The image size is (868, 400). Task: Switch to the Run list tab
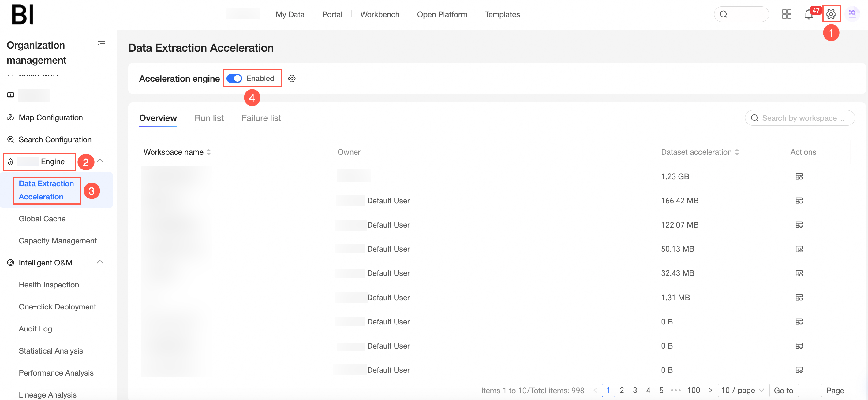[x=209, y=118]
